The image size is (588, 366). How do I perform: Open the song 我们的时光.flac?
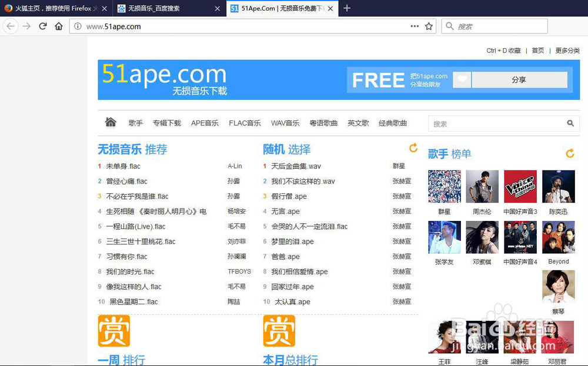(x=130, y=271)
